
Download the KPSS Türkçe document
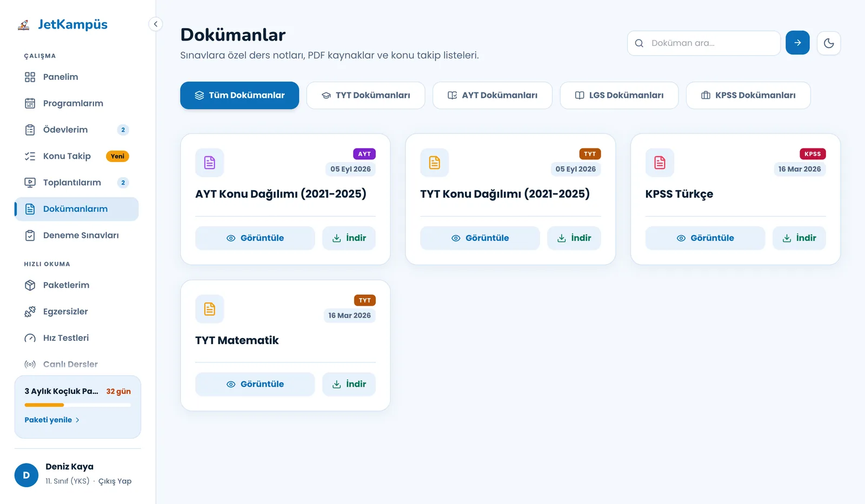[799, 238]
